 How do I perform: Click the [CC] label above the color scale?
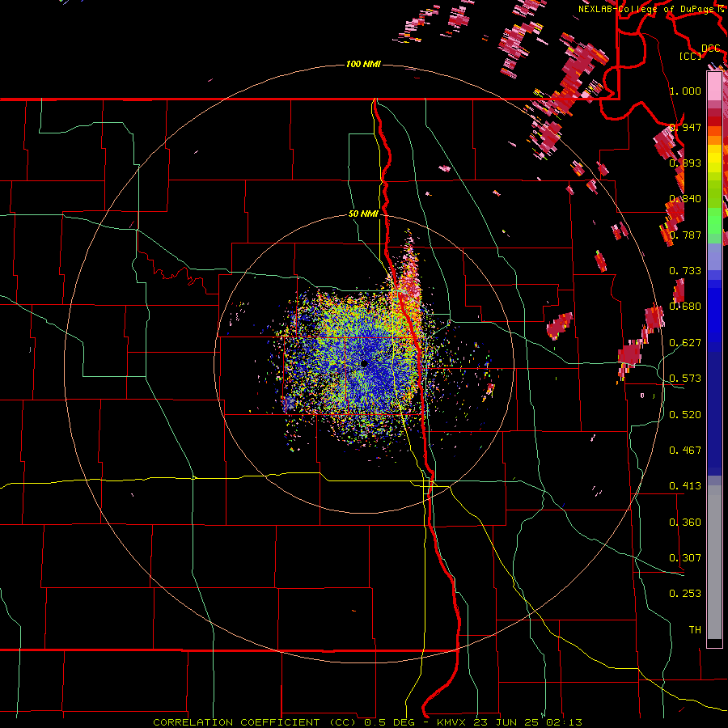pos(691,56)
